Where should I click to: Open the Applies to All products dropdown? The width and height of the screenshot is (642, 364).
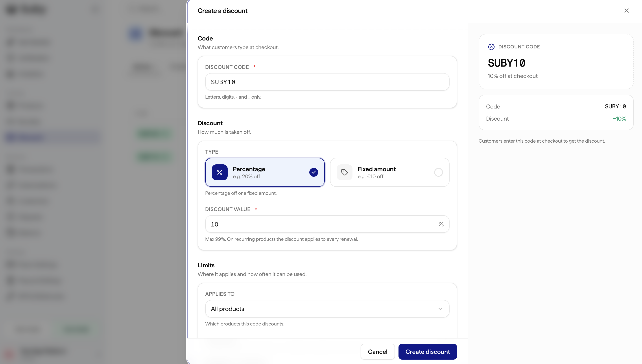[327, 309]
